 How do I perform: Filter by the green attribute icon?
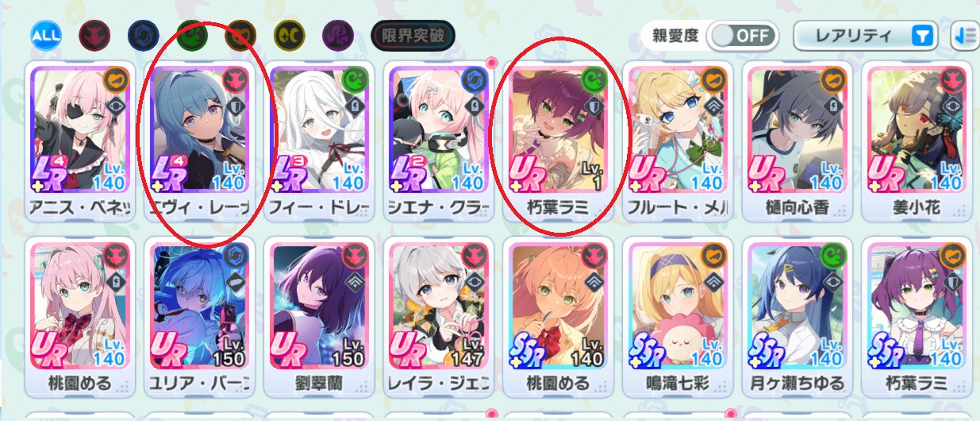click(x=190, y=36)
